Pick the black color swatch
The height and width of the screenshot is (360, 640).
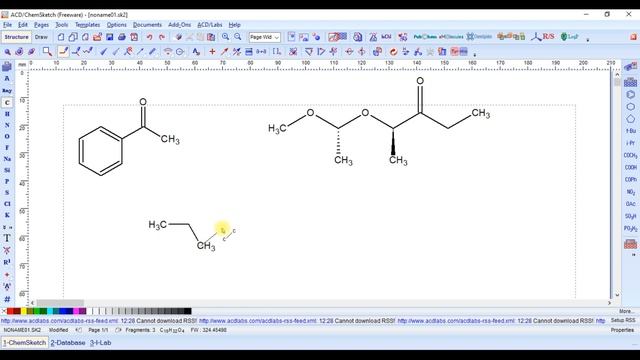(188, 311)
